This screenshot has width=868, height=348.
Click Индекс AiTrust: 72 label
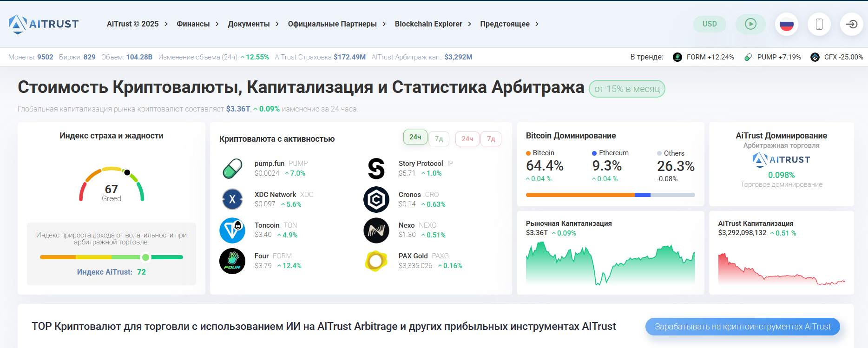pyautogui.click(x=112, y=272)
